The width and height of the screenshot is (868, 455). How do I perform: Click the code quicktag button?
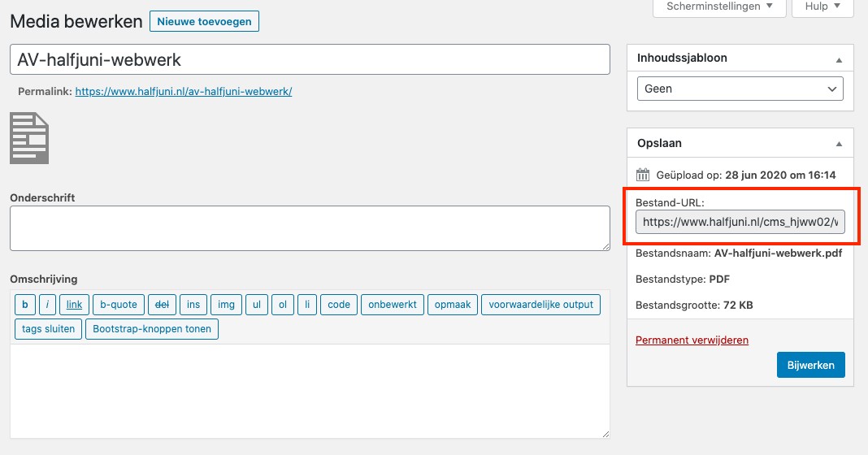click(339, 305)
